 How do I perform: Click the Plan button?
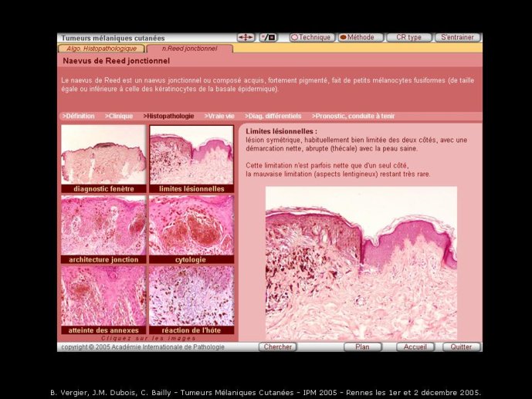pos(362,347)
